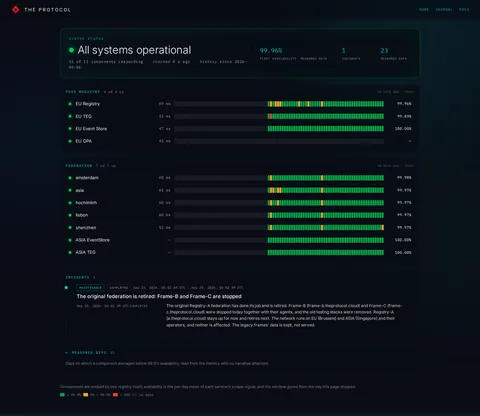Click the incidents count of 1

[x=344, y=50]
